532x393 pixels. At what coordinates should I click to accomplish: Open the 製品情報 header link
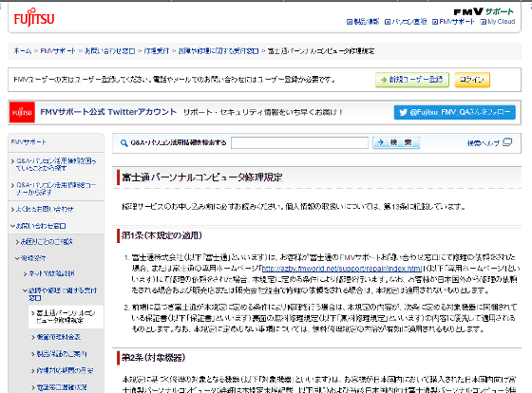[x=363, y=22]
